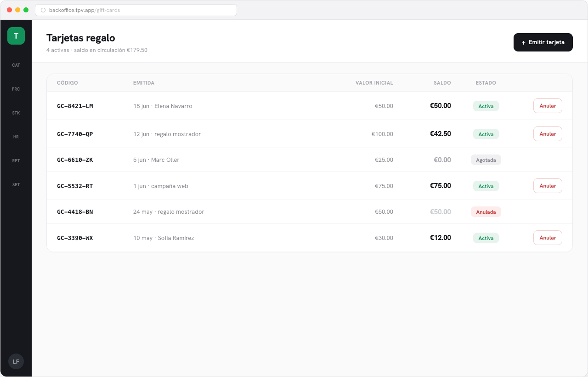This screenshot has width=588, height=377.
Task: Click the address bar URL field
Action: point(136,10)
